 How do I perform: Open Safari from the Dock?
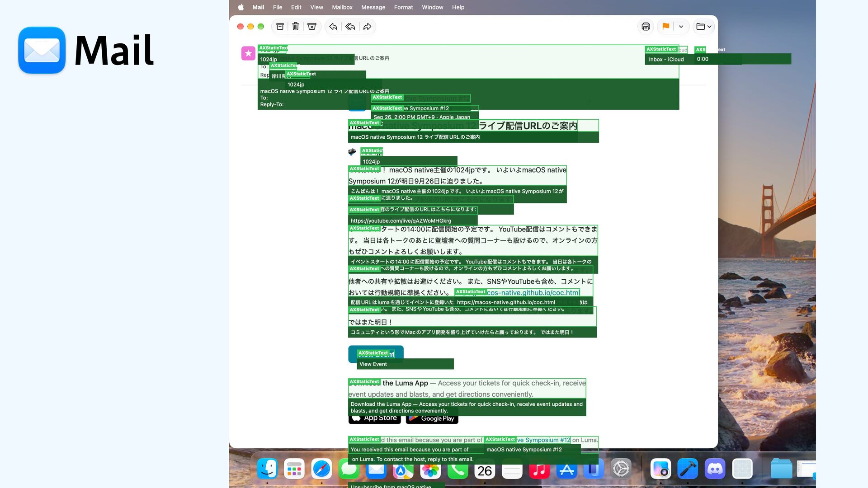(321, 469)
